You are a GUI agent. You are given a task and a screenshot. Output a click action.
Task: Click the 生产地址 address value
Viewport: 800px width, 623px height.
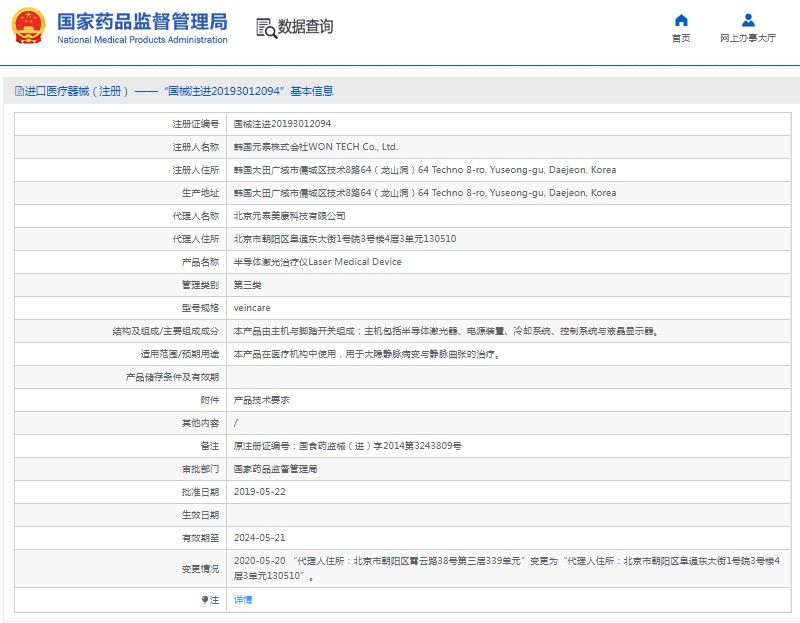[425, 193]
